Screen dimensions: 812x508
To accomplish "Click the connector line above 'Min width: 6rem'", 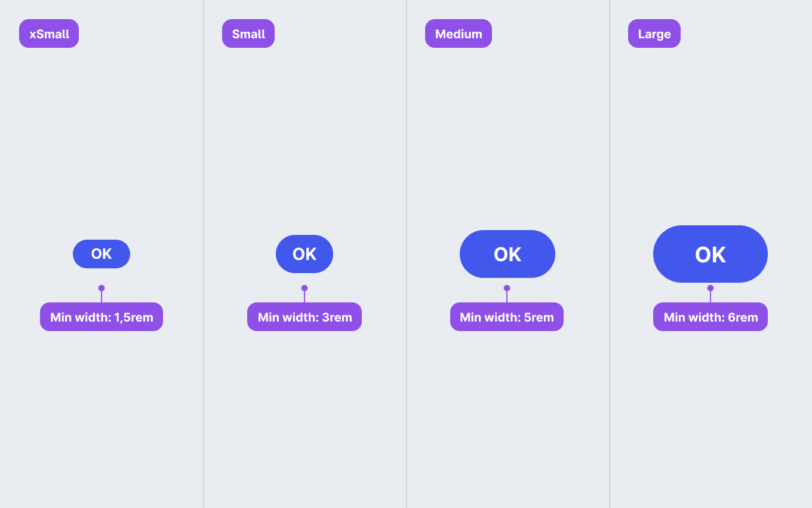I will pos(710,297).
